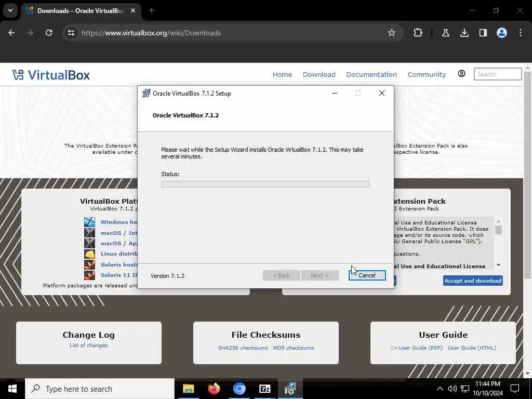Viewport: 532px width, 399px height.
Task: Click the Windows hosts platform icon
Action: click(89, 222)
